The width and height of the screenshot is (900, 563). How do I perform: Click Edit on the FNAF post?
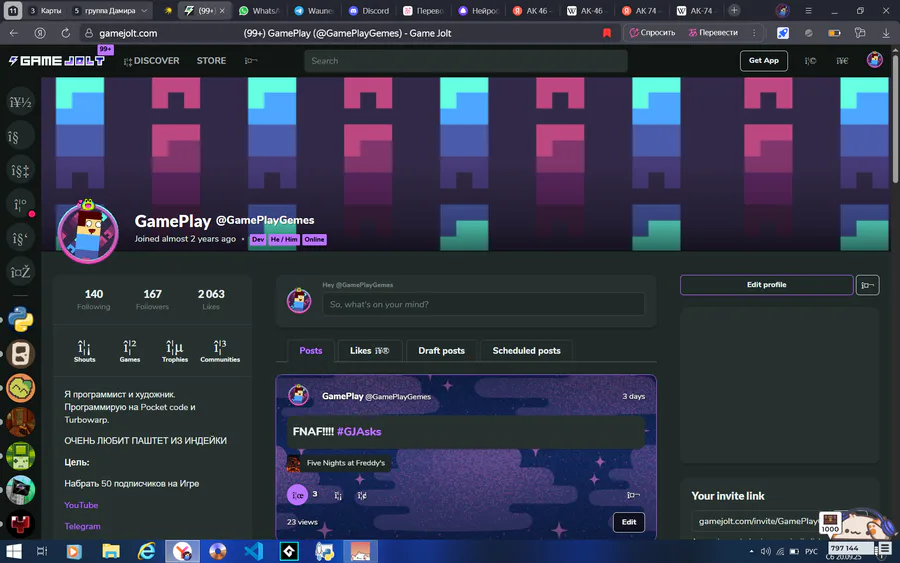(x=629, y=522)
